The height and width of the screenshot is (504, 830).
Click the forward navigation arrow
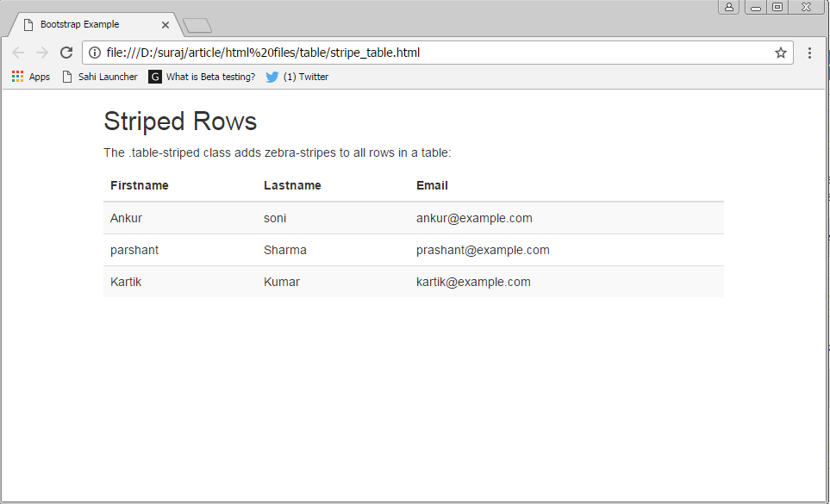[41, 53]
